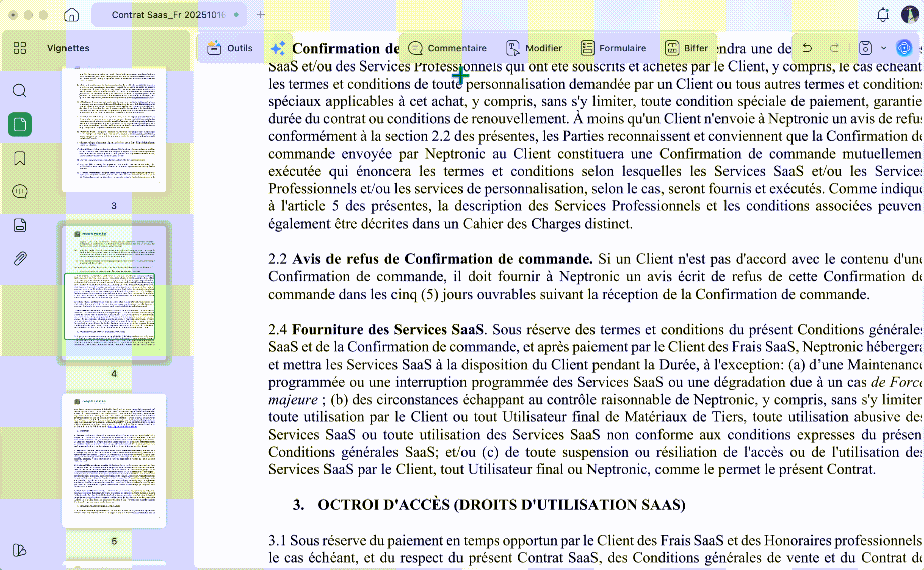
Task: Open the comments list panel
Action: 20,191
